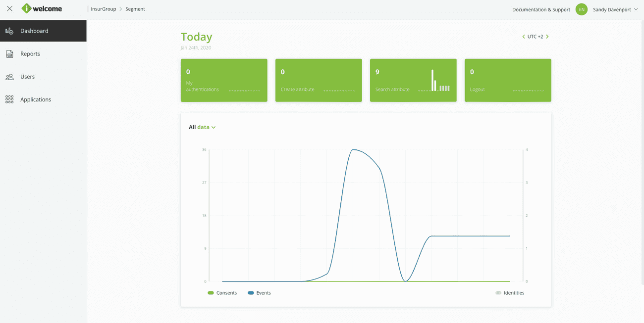Click the Search attribute bar chart
This screenshot has height=323, width=644.
coord(440,81)
